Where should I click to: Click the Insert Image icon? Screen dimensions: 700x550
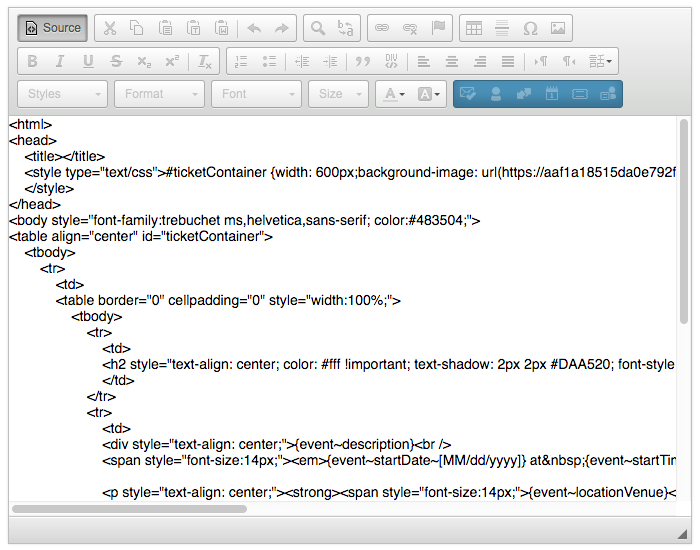click(x=558, y=28)
